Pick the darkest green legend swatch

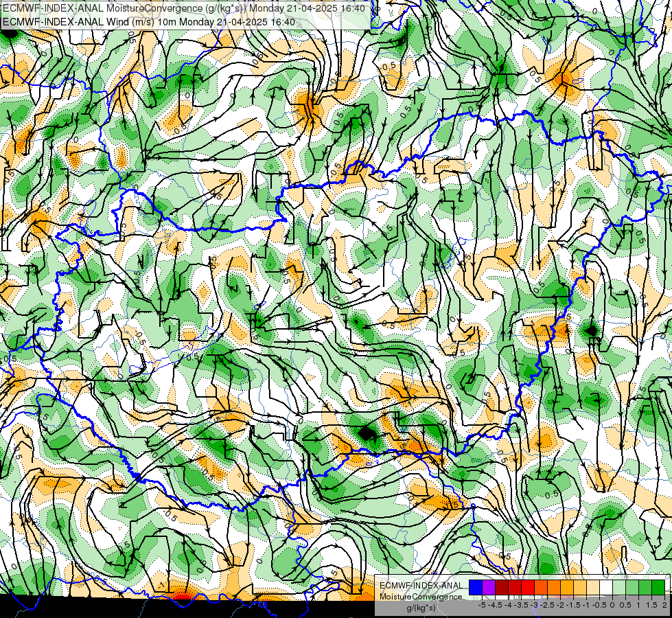point(658,588)
